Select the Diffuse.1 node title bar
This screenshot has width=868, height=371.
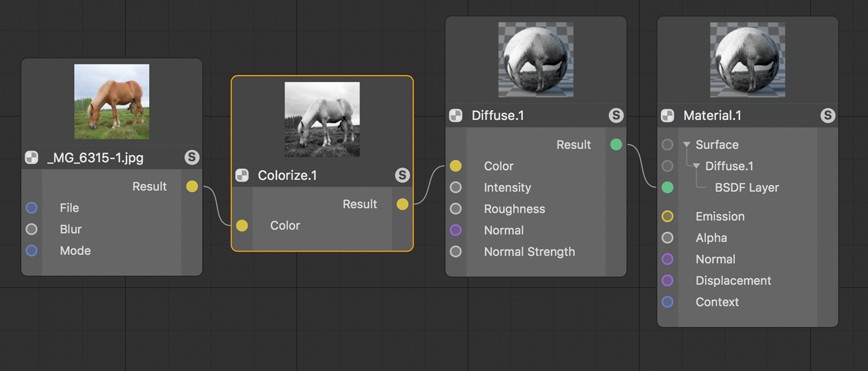pyautogui.click(x=536, y=116)
